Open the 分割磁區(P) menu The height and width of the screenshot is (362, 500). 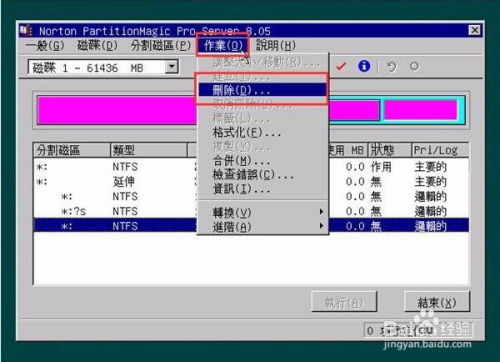click(x=161, y=45)
